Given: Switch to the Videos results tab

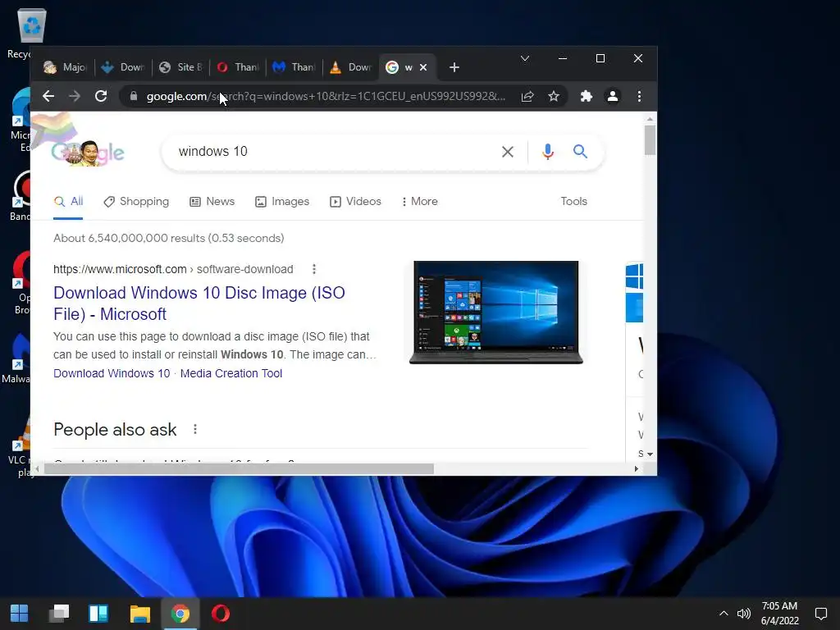Looking at the screenshot, I should [356, 202].
